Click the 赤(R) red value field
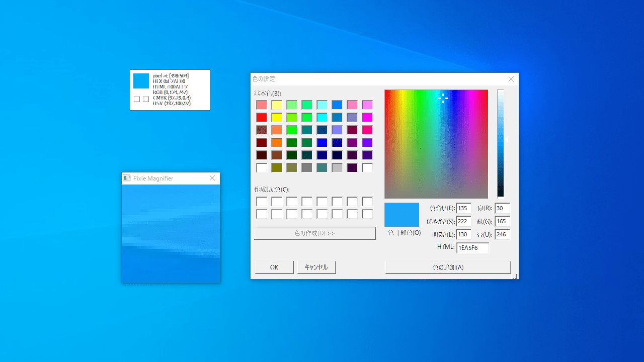This screenshot has width=644, height=362. 502,208
